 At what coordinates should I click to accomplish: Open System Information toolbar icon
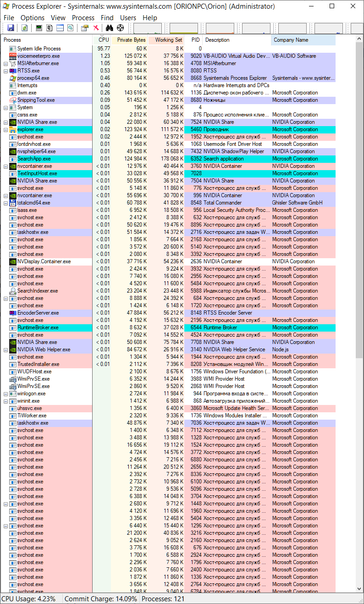(39, 28)
